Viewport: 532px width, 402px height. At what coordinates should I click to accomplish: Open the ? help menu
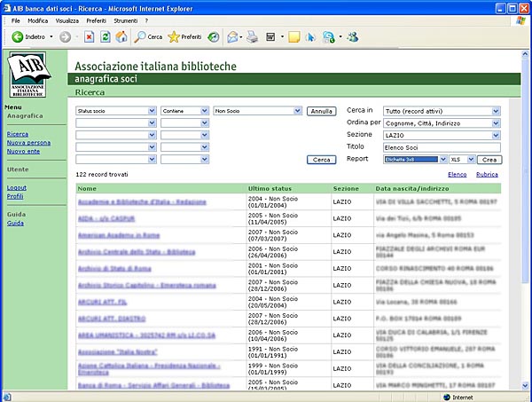(146, 20)
